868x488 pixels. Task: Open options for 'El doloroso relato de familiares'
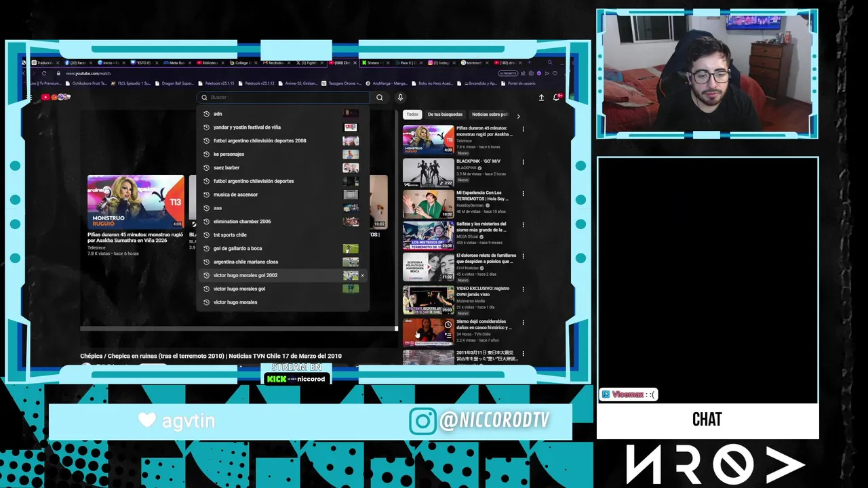click(x=523, y=257)
